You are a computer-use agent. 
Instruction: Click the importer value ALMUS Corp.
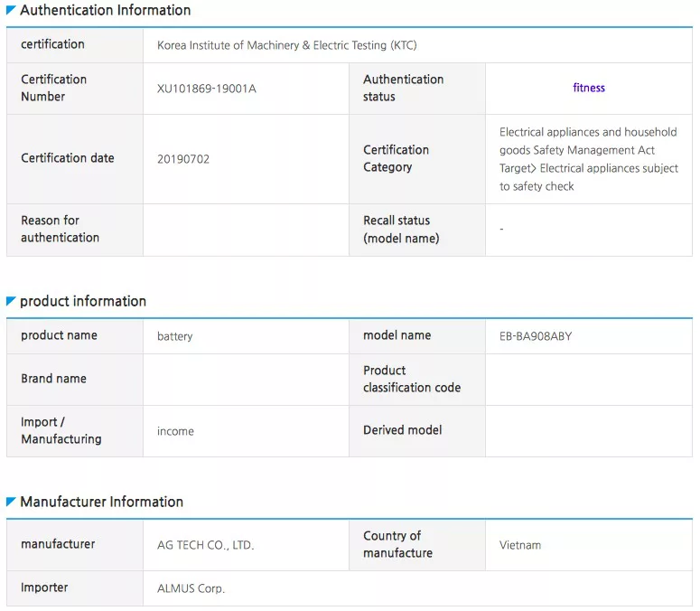click(x=191, y=588)
